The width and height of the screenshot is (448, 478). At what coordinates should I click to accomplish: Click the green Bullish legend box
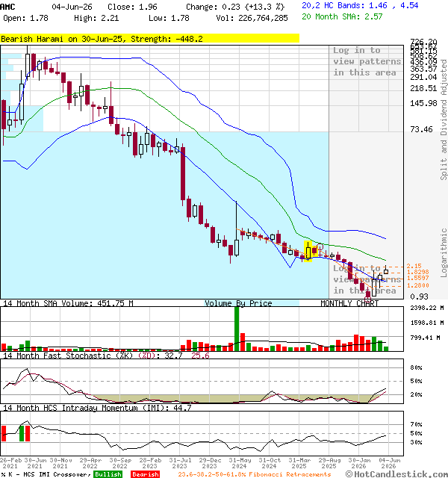[x=108, y=474]
